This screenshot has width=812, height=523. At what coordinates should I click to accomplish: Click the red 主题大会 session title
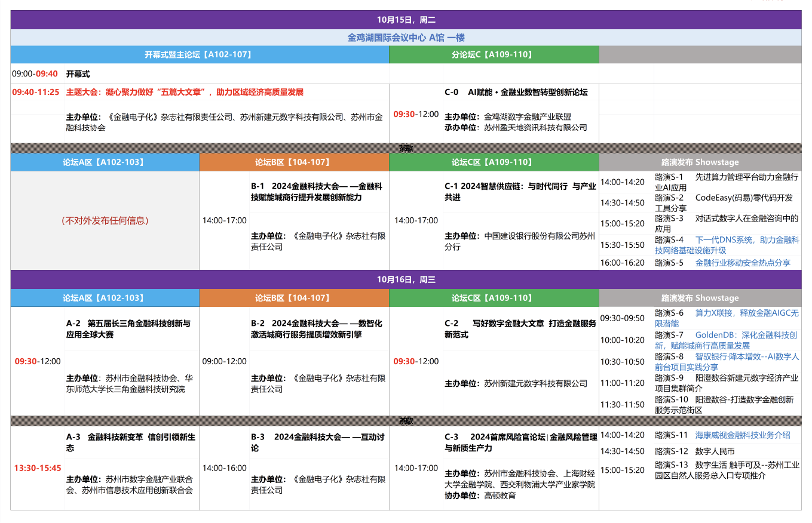[x=185, y=93]
